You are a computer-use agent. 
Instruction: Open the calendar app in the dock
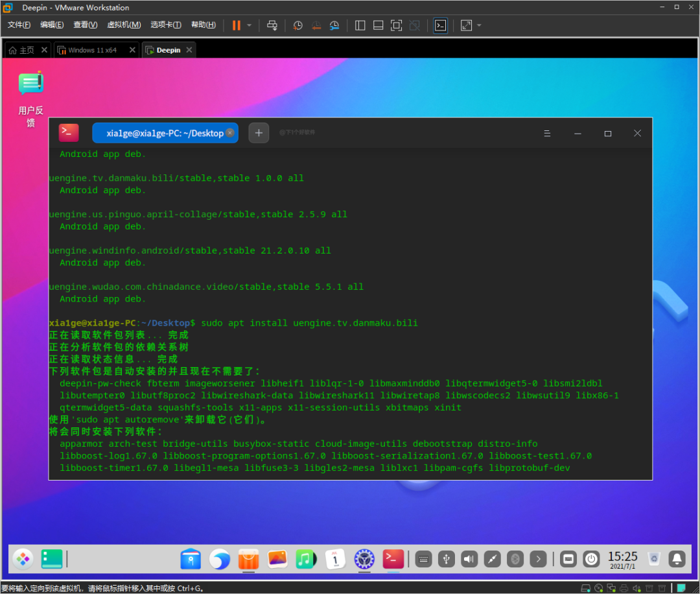[335, 558]
